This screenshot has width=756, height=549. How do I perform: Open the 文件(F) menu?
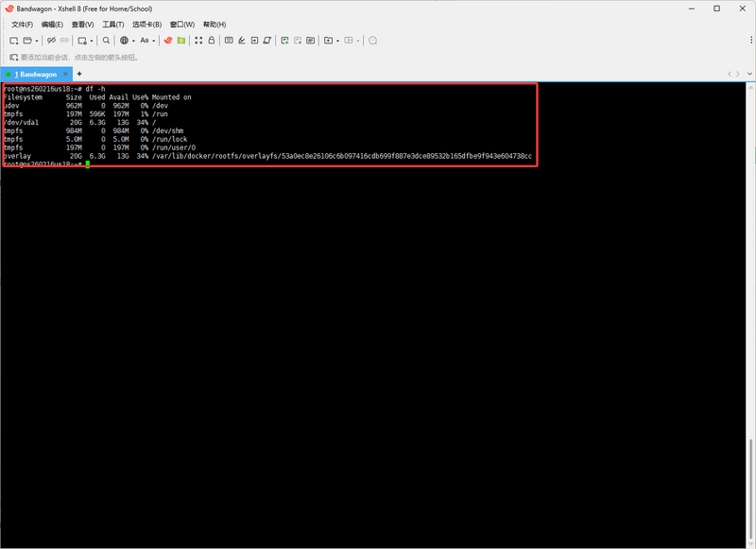tap(22, 25)
